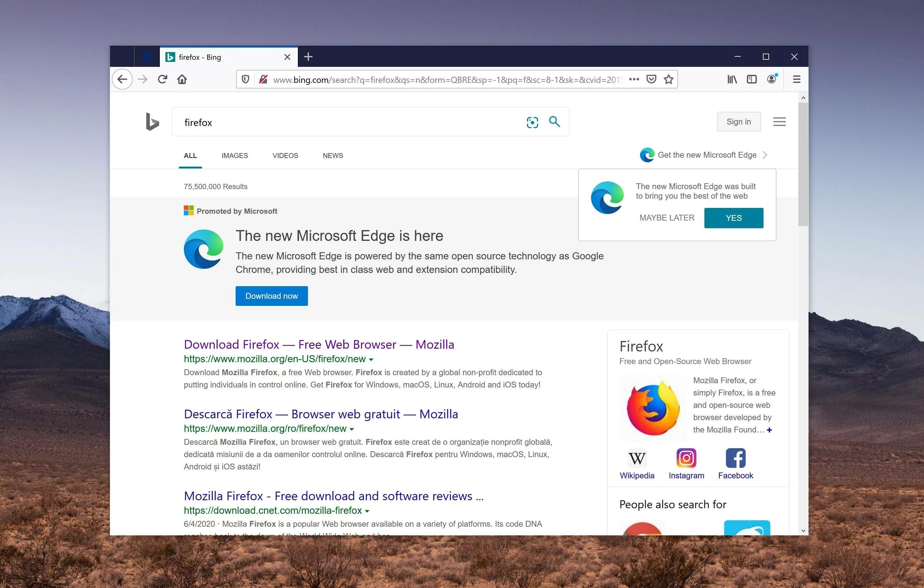Open the Library icon in toolbar
The image size is (924, 588).
pyautogui.click(x=732, y=79)
